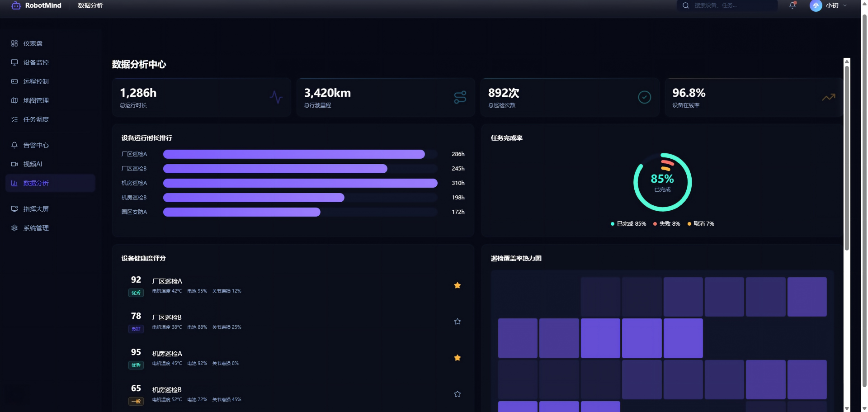Viewport: 868px width, 412px height.
Task: Click the total runtime pulse icon
Action: [276, 97]
